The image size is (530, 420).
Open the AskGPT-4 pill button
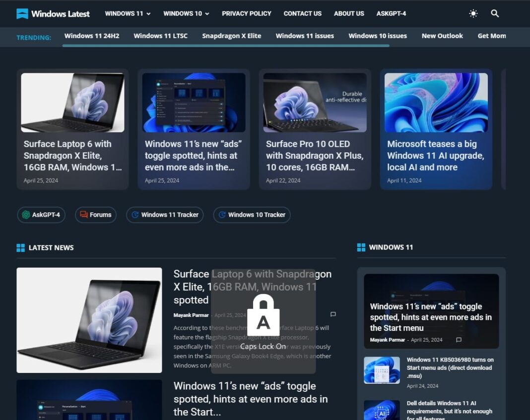(41, 215)
